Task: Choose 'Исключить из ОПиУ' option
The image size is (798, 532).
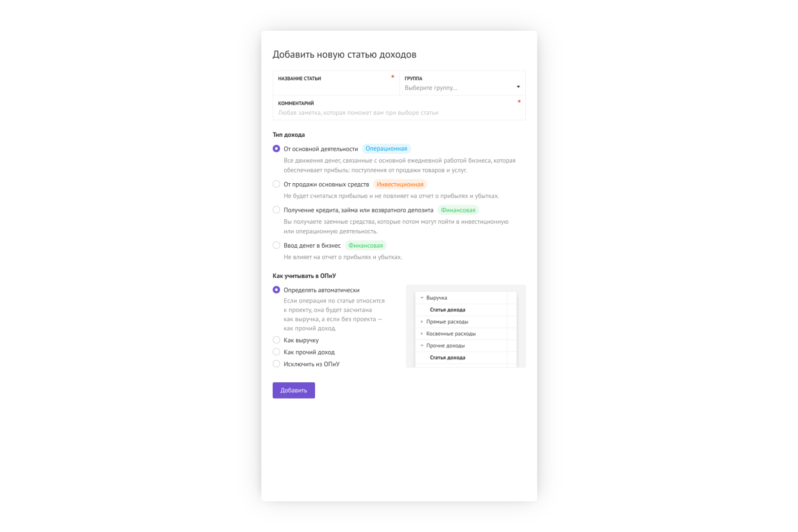Action: tap(276, 364)
